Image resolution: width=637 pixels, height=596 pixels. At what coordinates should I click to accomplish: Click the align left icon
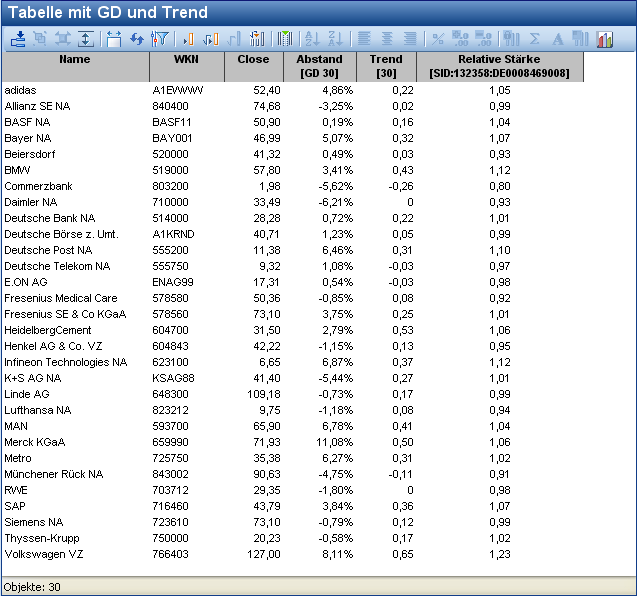[x=364, y=39]
